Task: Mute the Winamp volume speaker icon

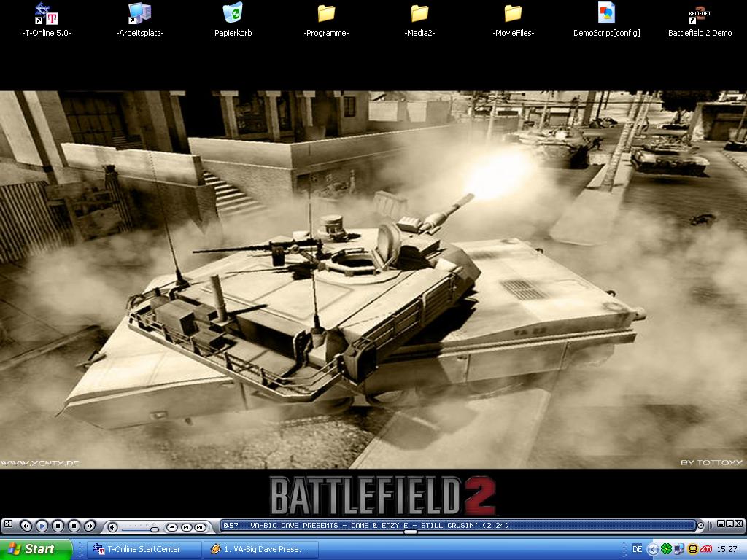Action: [112, 526]
